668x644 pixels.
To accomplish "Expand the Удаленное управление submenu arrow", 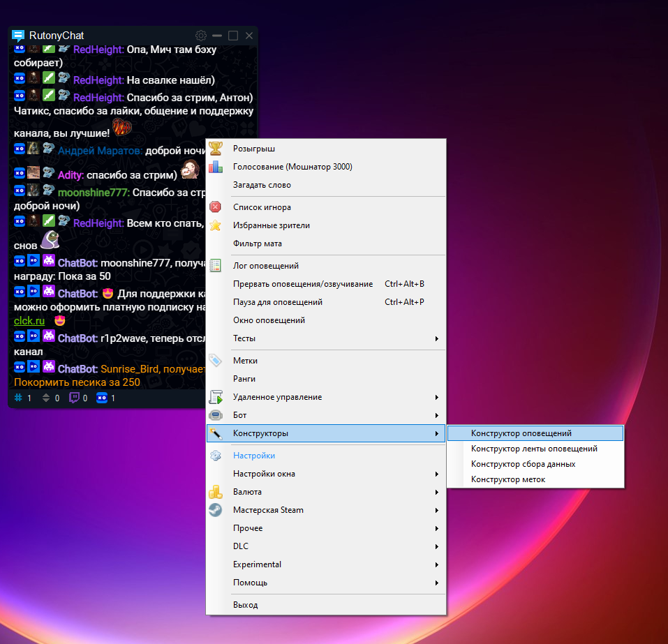I will click(437, 397).
